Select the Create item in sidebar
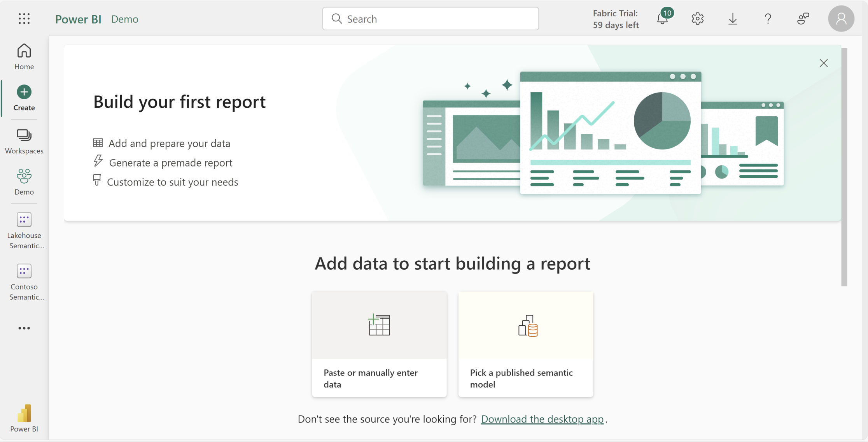 (x=24, y=98)
